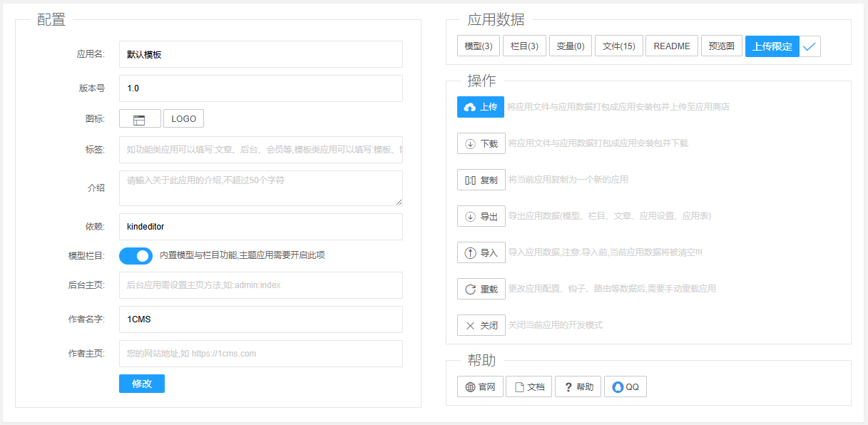The width and height of the screenshot is (868, 425).
Task: Click the import (导入) data button
Action: (481, 252)
